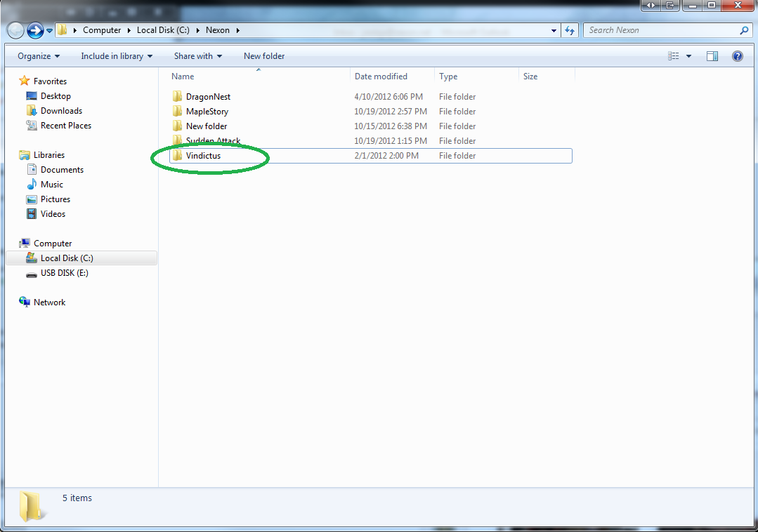Viewport: 758px width, 532px height.
Task: Sort by the Name column header
Action: tap(182, 77)
